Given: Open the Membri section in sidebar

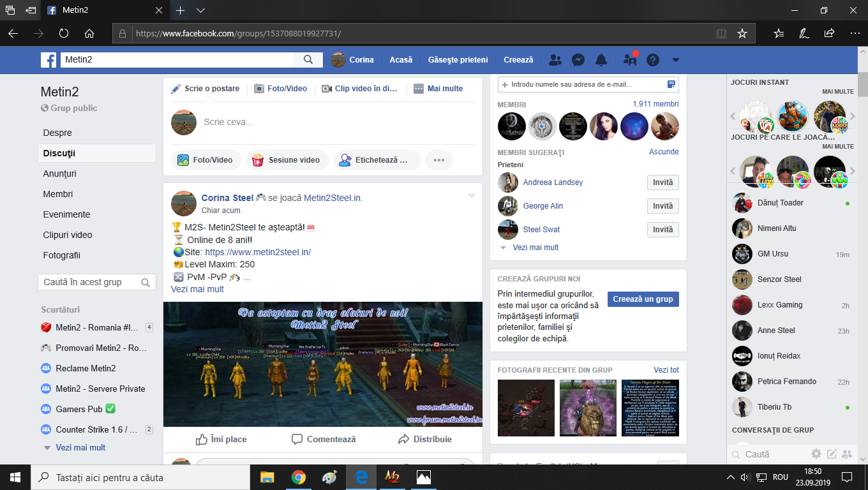Looking at the screenshot, I should [x=58, y=194].
